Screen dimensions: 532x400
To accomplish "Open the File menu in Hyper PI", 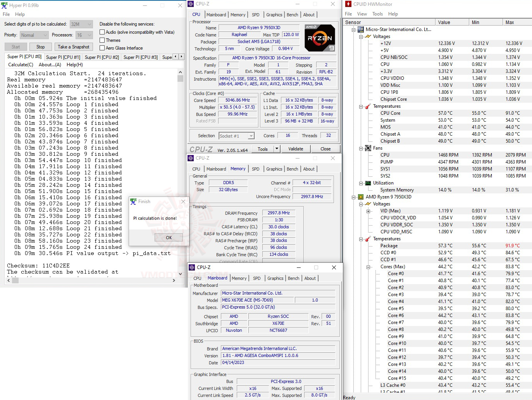I will [6, 14].
